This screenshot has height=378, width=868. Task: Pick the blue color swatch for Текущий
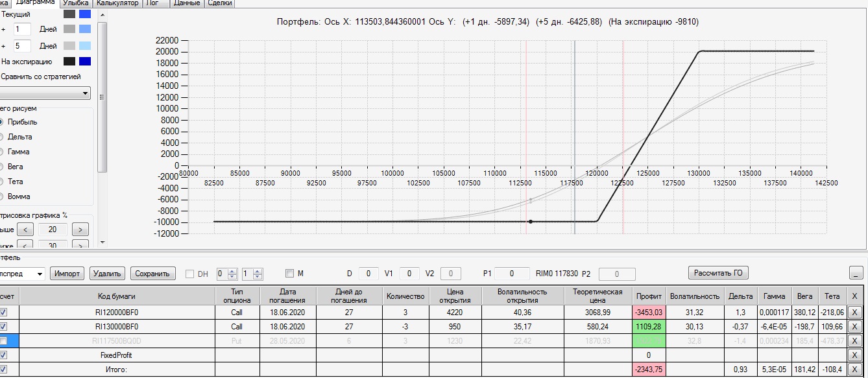pyautogui.click(x=84, y=14)
